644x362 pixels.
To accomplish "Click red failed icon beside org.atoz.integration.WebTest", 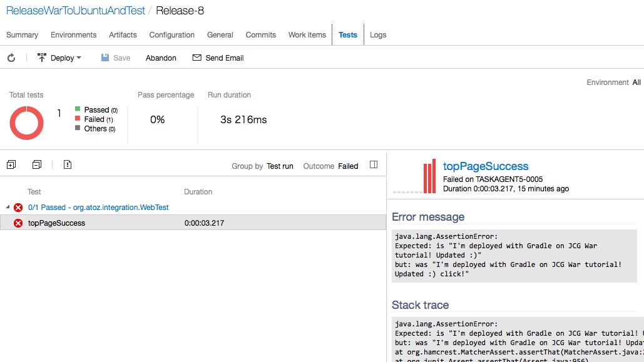I will point(18,208).
